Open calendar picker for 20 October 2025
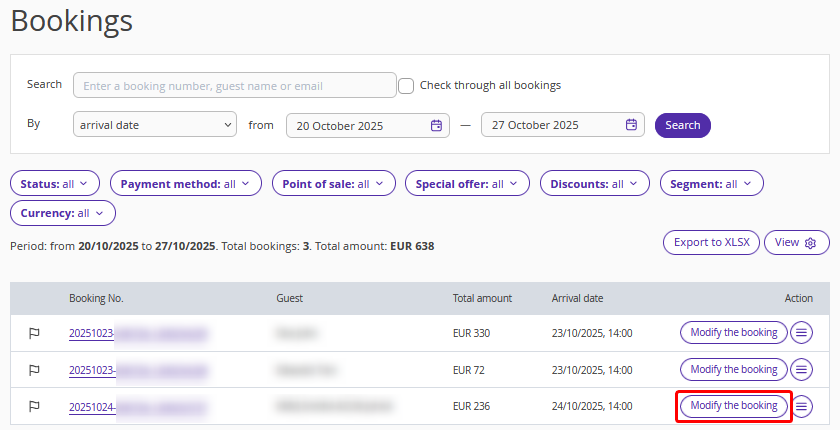840x430 pixels. pyautogui.click(x=436, y=125)
